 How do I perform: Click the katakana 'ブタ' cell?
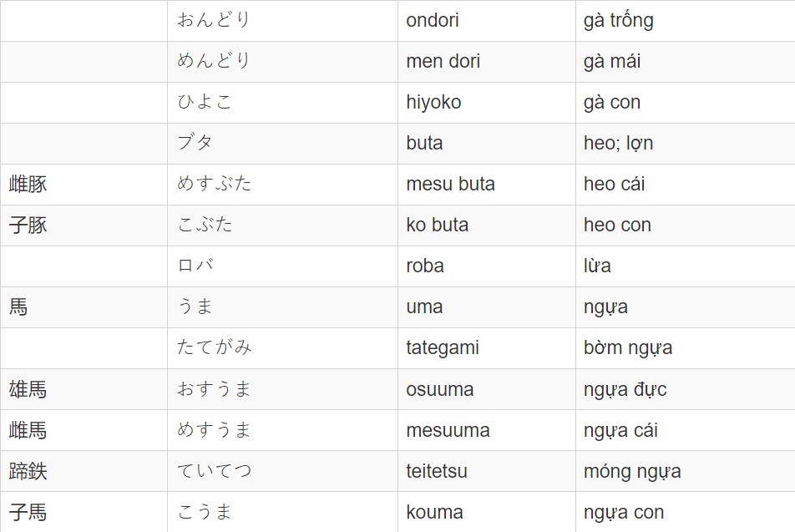[x=282, y=144]
